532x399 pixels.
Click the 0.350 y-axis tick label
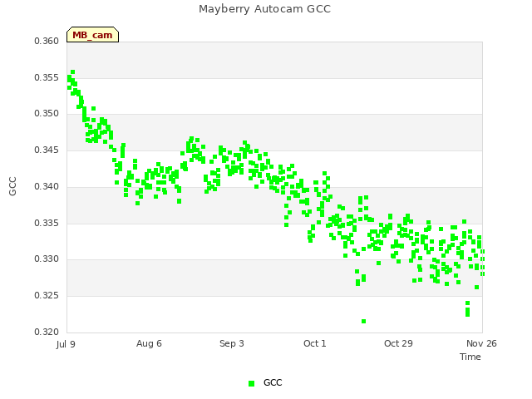[x=47, y=113]
